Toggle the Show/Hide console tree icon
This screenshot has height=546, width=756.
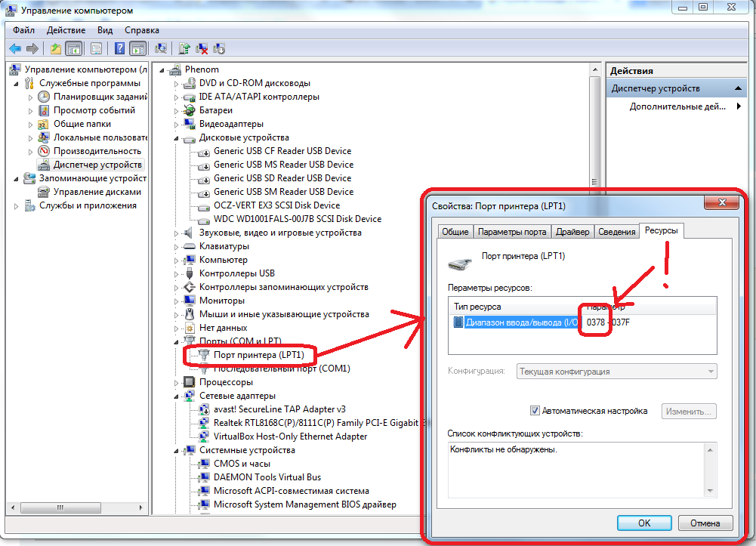pyautogui.click(x=73, y=48)
